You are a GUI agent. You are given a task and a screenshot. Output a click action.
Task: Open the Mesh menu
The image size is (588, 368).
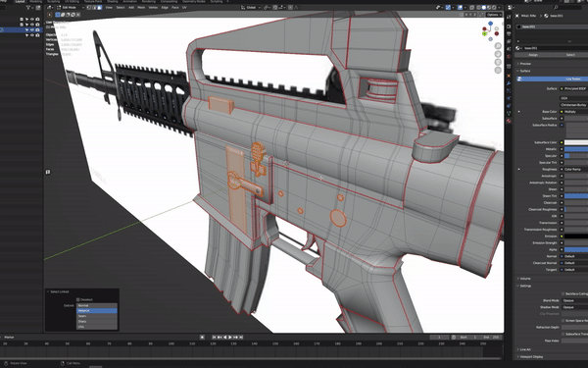pos(141,8)
